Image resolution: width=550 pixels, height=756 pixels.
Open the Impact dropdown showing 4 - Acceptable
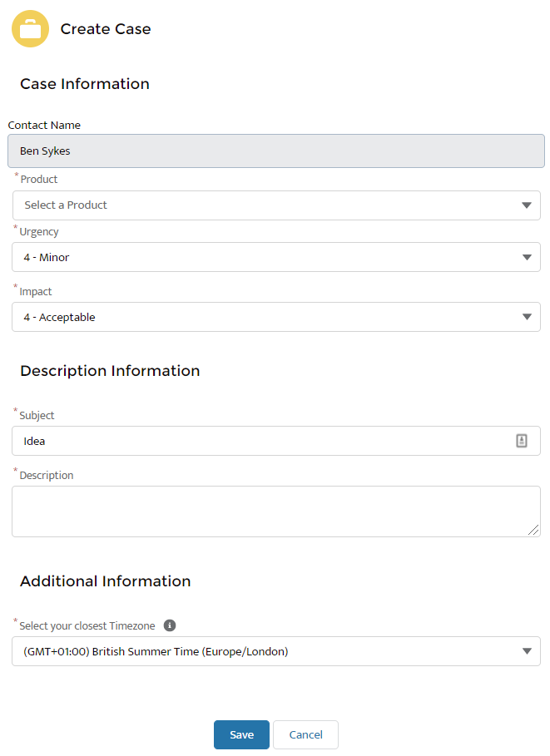tap(276, 317)
